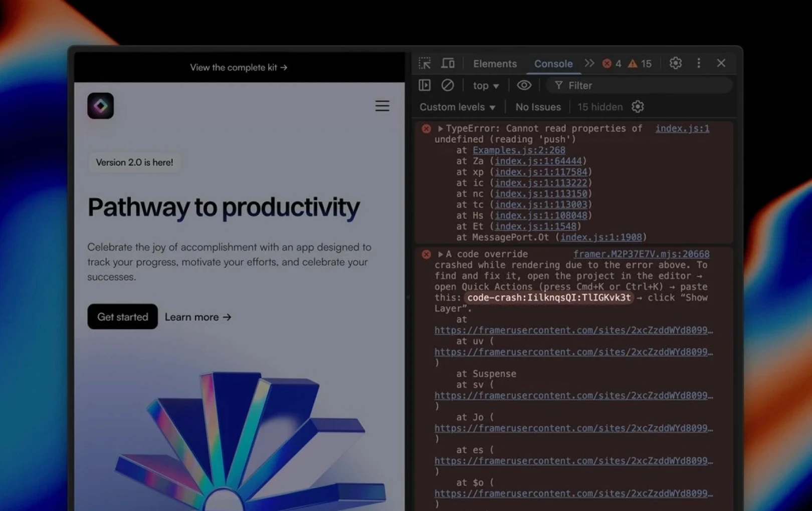
Task: Follow the Learn more link
Action: click(x=198, y=317)
